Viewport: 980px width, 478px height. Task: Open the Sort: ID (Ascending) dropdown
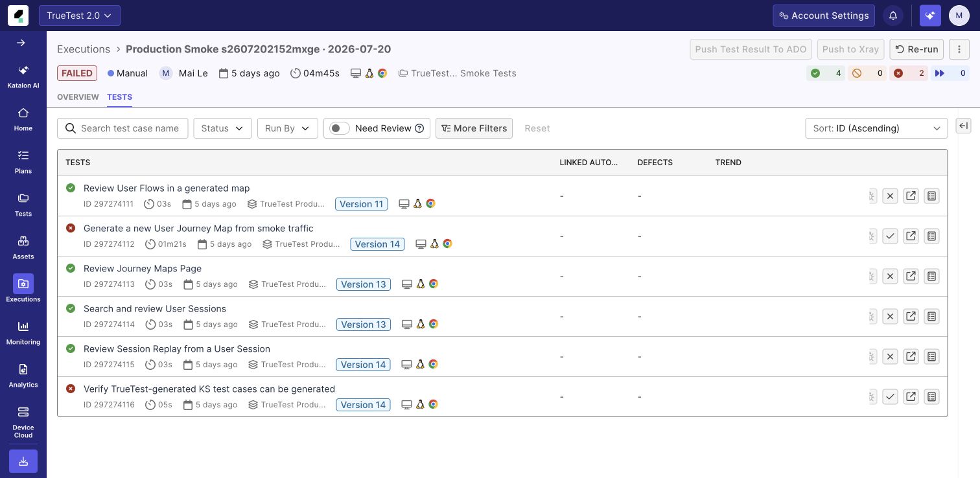coord(876,128)
